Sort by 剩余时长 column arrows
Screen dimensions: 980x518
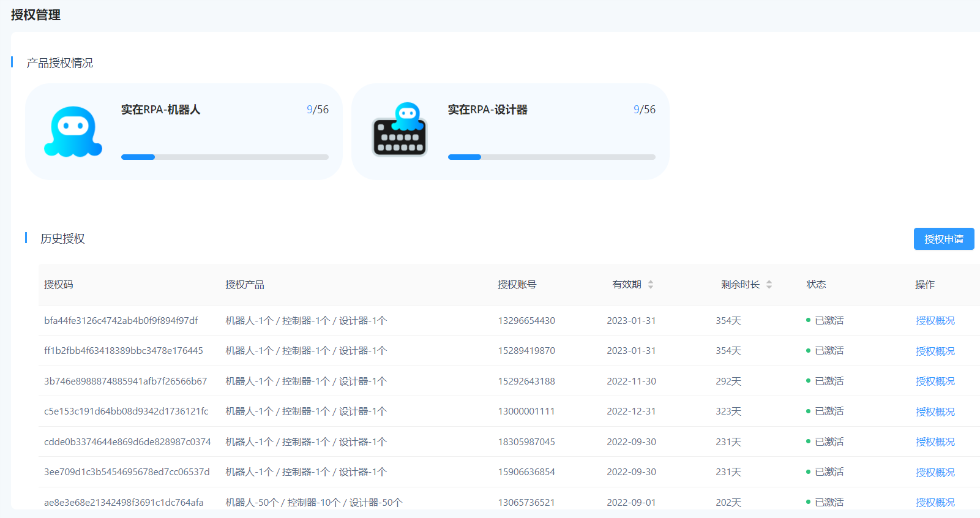[x=769, y=285]
